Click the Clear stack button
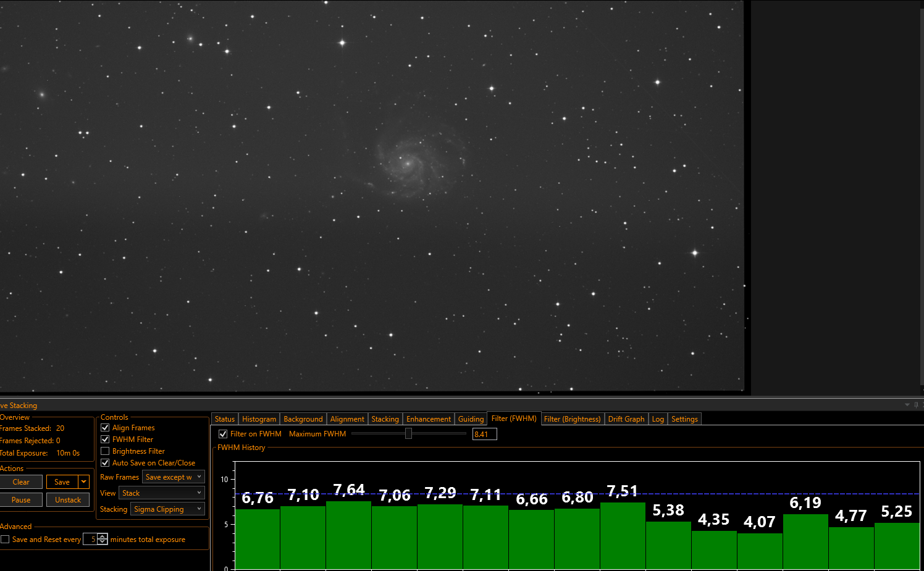The height and width of the screenshot is (571, 924). pos(21,482)
